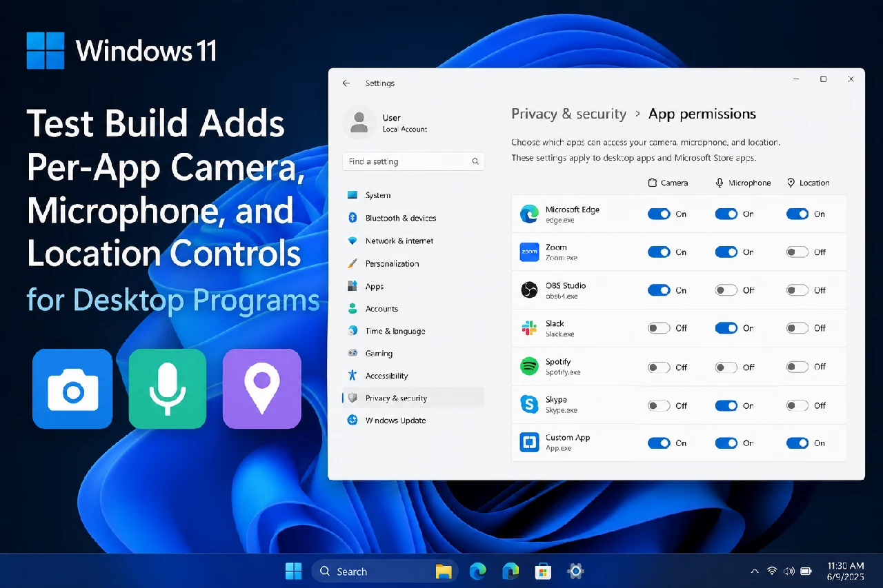
Task: Open Settings gear on the taskbar
Action: point(575,571)
